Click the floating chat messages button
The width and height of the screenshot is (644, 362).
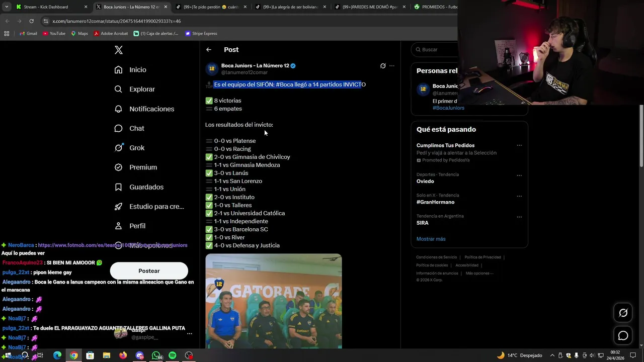[623, 335]
